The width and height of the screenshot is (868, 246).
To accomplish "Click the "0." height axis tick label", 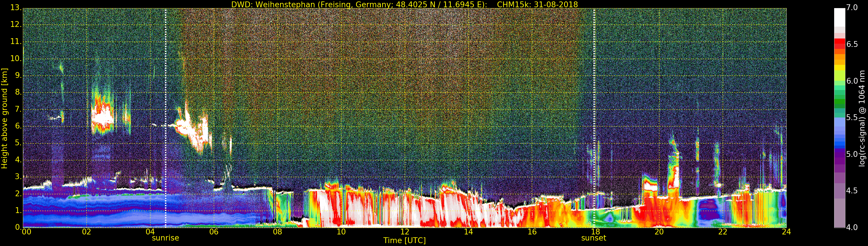I will click(18, 227).
